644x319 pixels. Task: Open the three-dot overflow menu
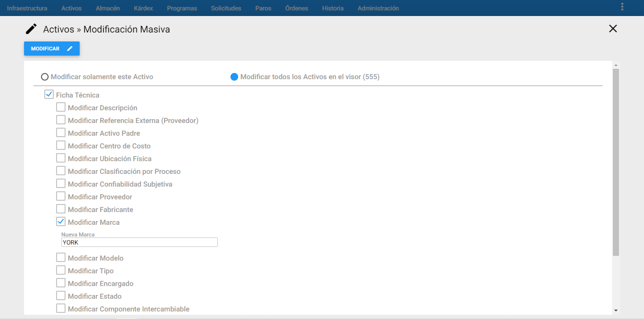(x=622, y=7)
